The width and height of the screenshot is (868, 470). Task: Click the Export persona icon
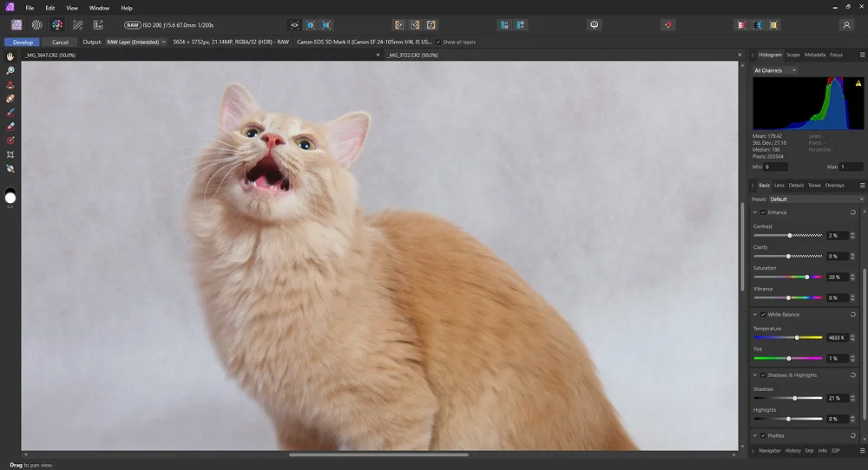point(98,25)
